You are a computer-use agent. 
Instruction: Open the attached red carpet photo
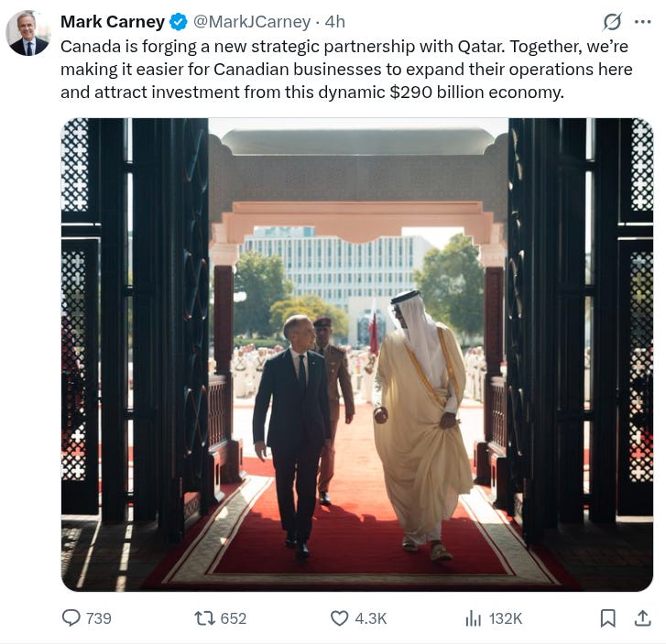coord(356,355)
